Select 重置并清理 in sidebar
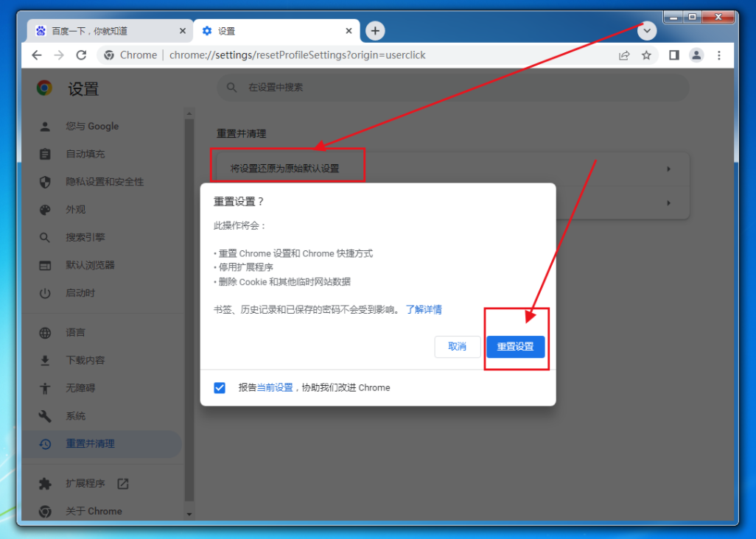Image resolution: width=756 pixels, height=539 pixels. [102, 443]
